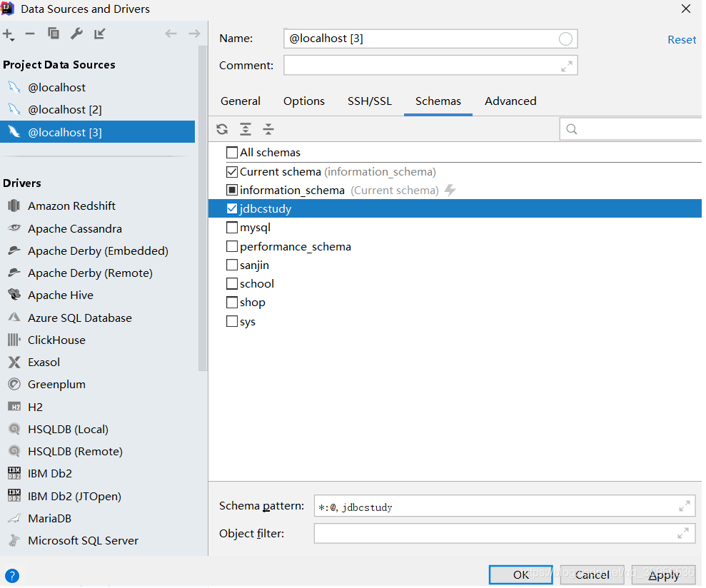Image resolution: width=706 pixels, height=588 pixels.
Task: Open the Schemas tab
Action: click(438, 101)
